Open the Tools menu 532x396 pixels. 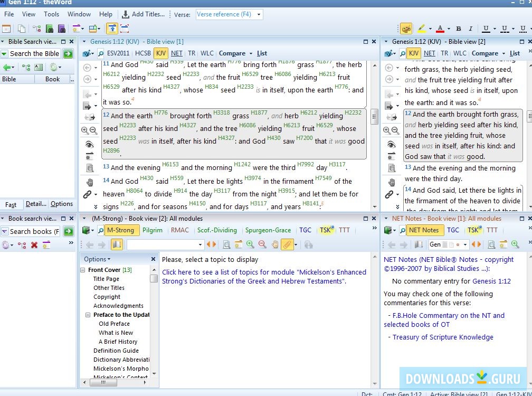51,14
